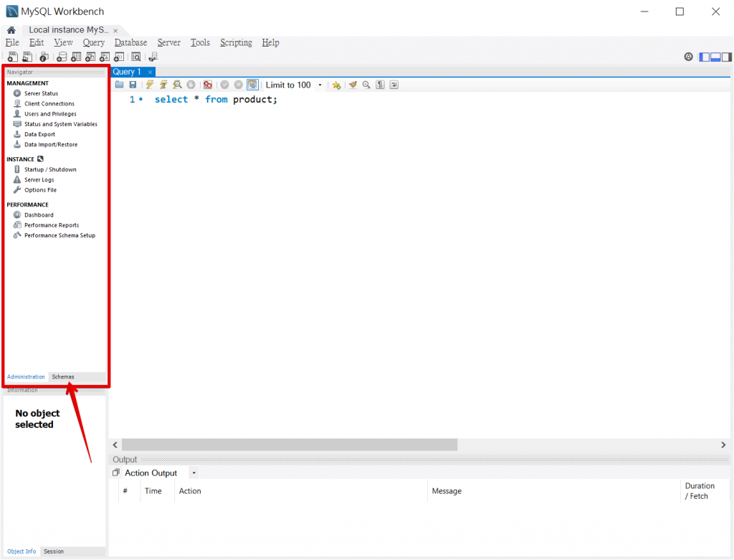Open SQL script file in new tab icon
The image size is (734, 560).
[27, 57]
